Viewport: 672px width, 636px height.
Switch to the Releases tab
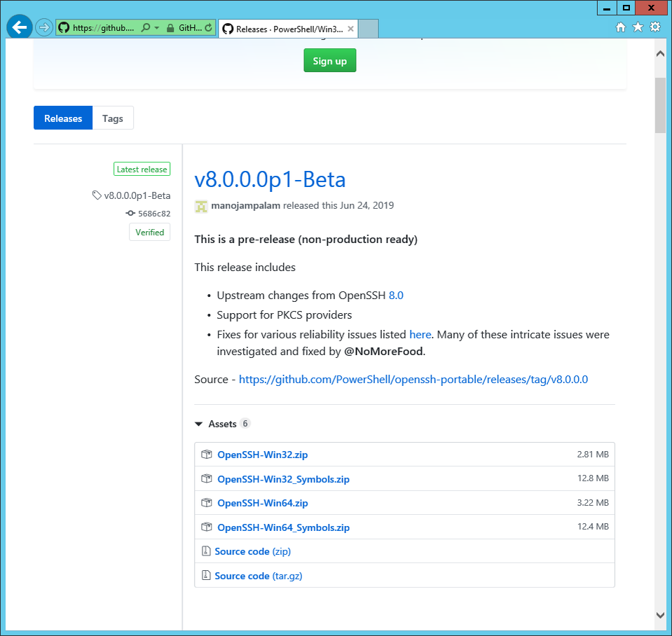[x=63, y=118]
